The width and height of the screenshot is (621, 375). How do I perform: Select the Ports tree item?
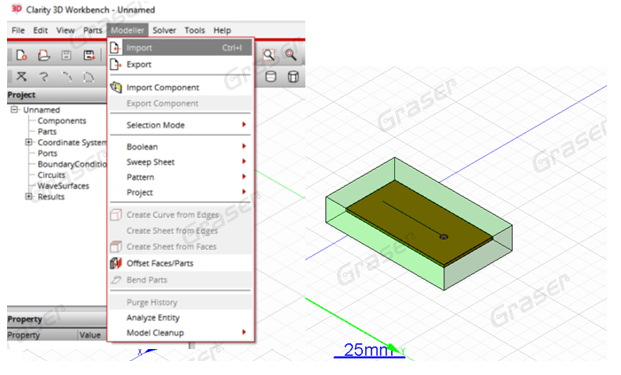pos(48,153)
